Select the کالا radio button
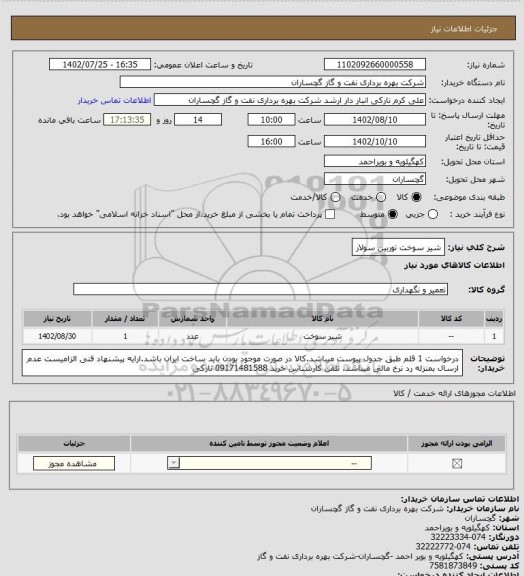 pos(416,197)
